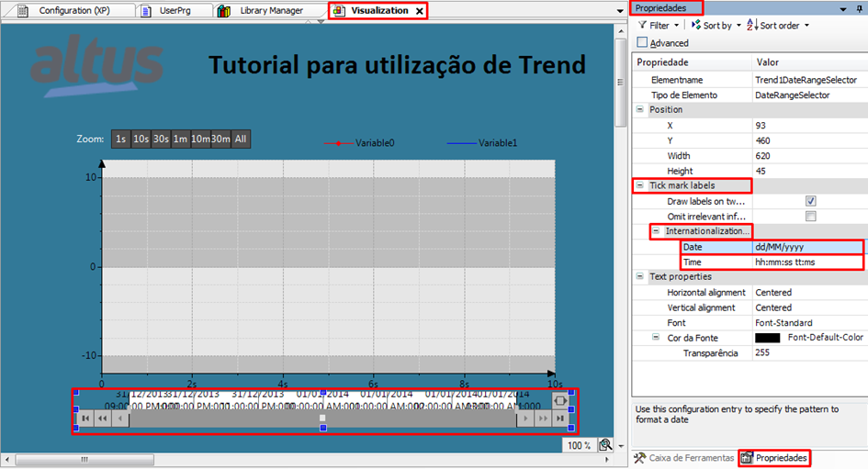Click the black Cor da Fonte color swatch

767,338
